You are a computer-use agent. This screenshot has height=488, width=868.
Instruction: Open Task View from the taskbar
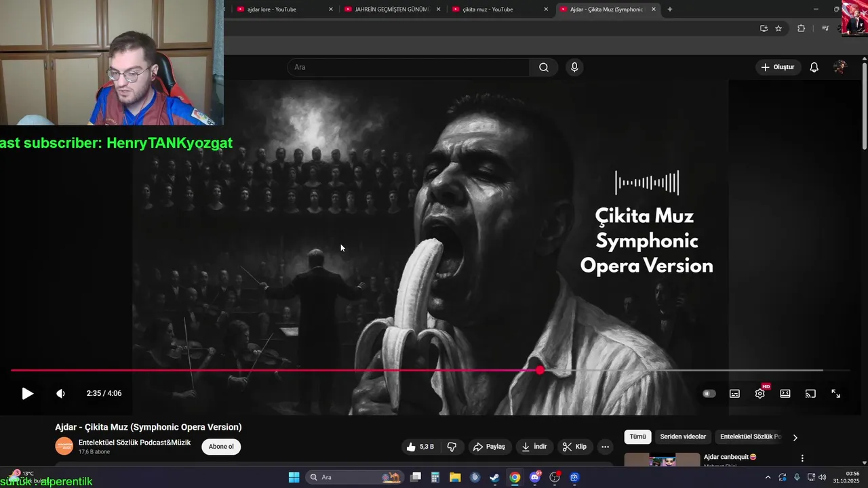[x=416, y=477]
